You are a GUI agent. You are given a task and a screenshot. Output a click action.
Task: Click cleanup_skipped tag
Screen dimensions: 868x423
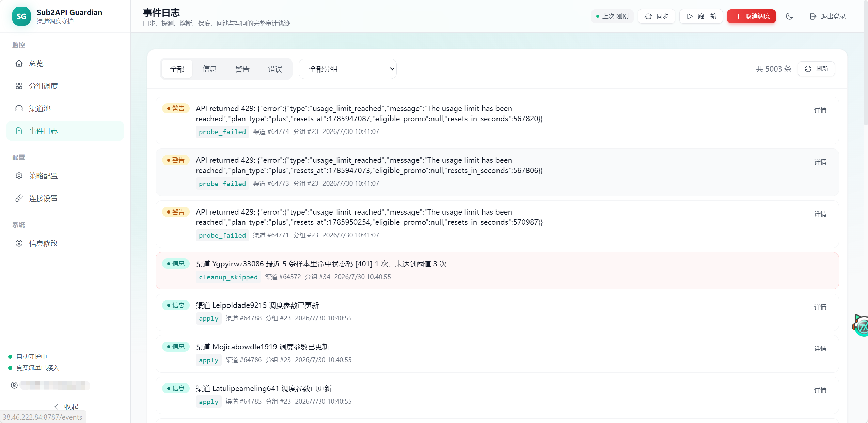coord(228,277)
